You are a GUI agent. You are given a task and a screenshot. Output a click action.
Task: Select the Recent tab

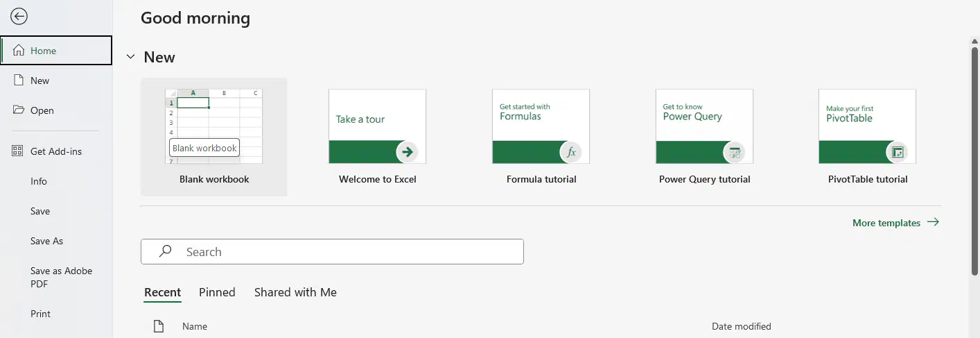tap(163, 292)
